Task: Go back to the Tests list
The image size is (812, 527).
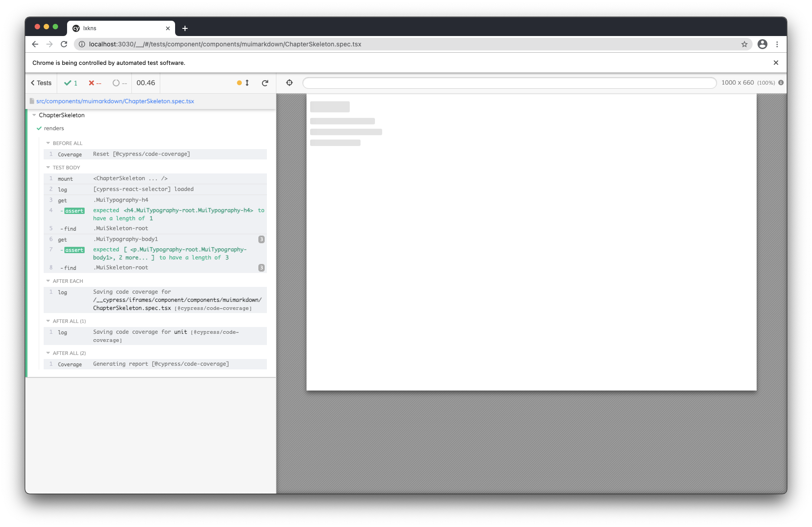Action: (41, 83)
